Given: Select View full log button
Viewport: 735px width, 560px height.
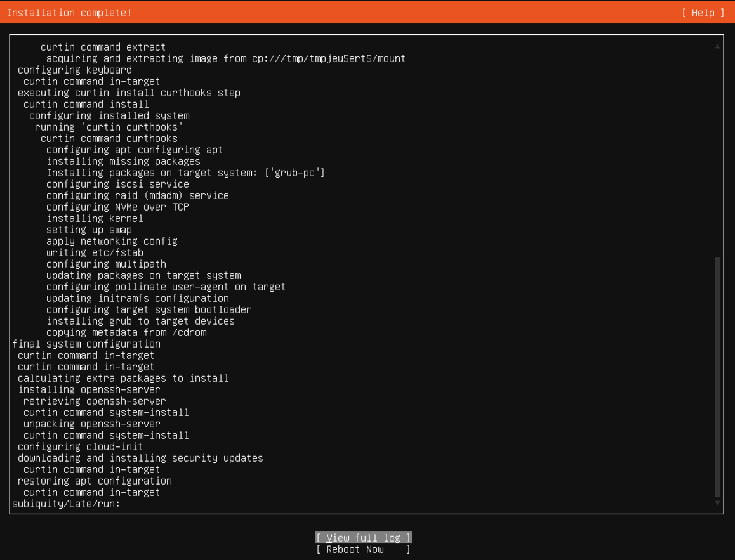Looking at the screenshot, I should click(x=363, y=538).
